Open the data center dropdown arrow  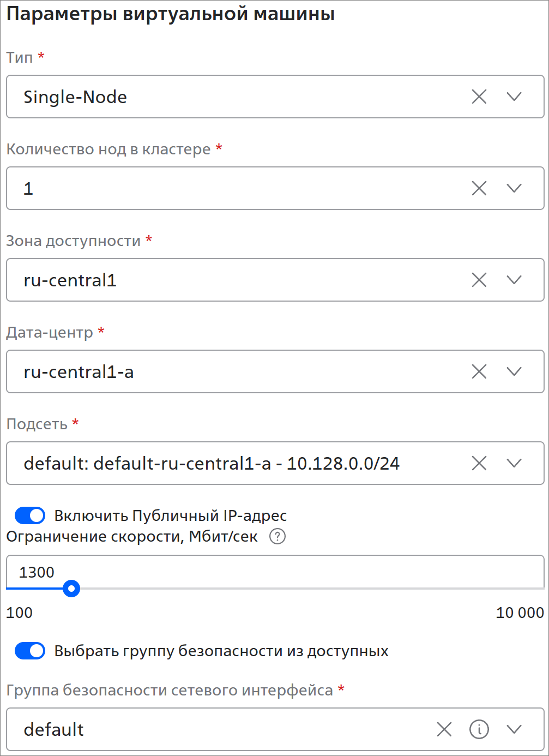point(514,372)
